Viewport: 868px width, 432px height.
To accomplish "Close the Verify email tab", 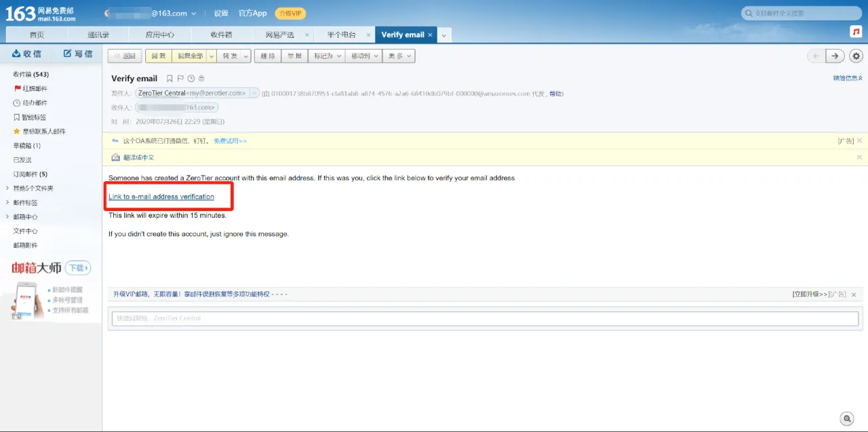I will tap(430, 35).
